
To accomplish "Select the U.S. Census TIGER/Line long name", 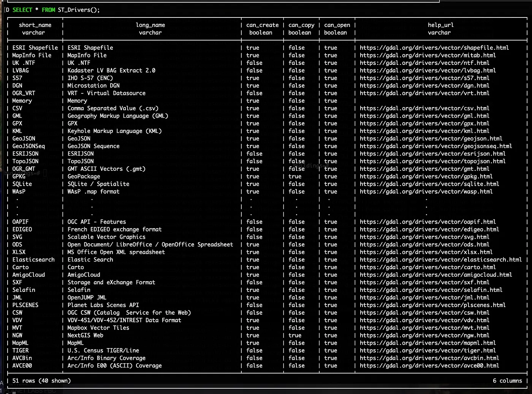I will click(x=103, y=350).
